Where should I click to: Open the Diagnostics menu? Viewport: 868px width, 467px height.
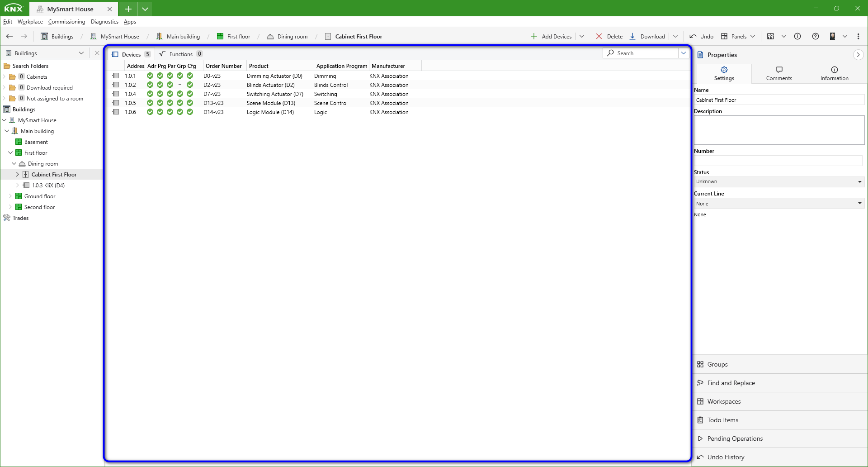pos(104,22)
